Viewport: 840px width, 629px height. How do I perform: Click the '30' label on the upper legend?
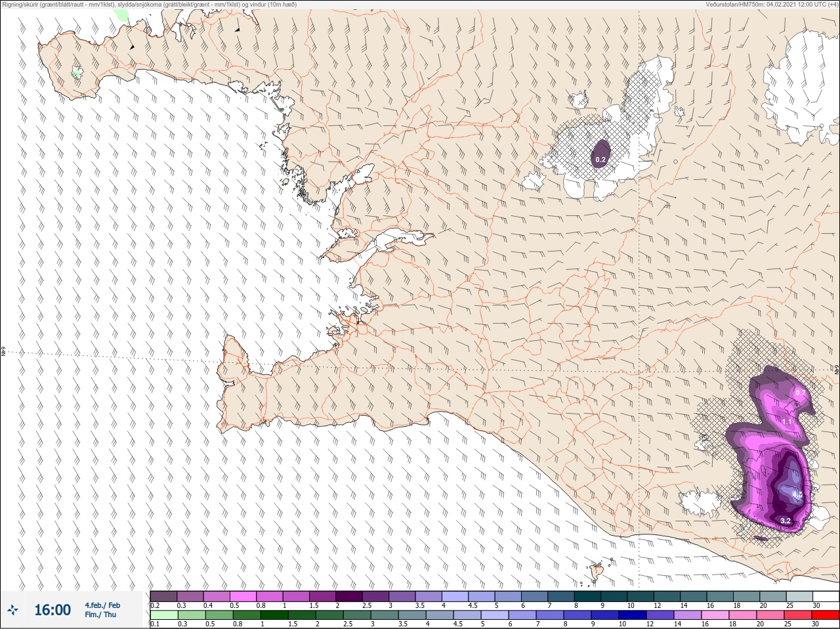(816, 605)
